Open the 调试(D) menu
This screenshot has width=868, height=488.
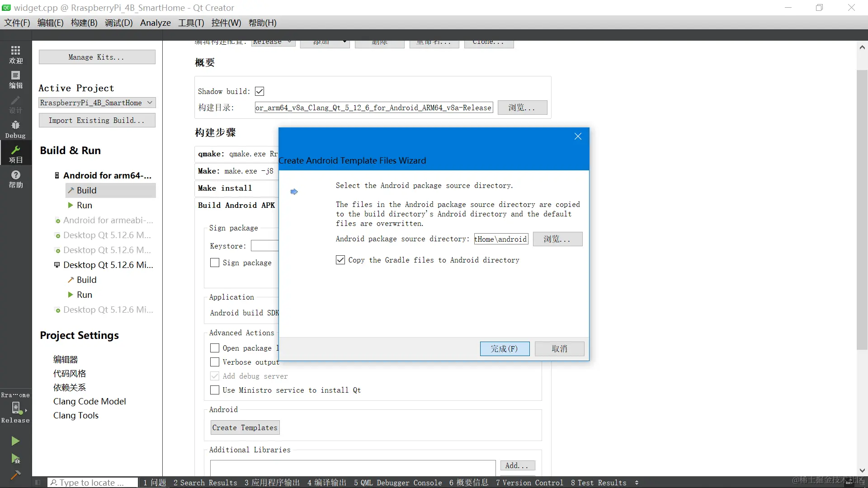(x=119, y=23)
